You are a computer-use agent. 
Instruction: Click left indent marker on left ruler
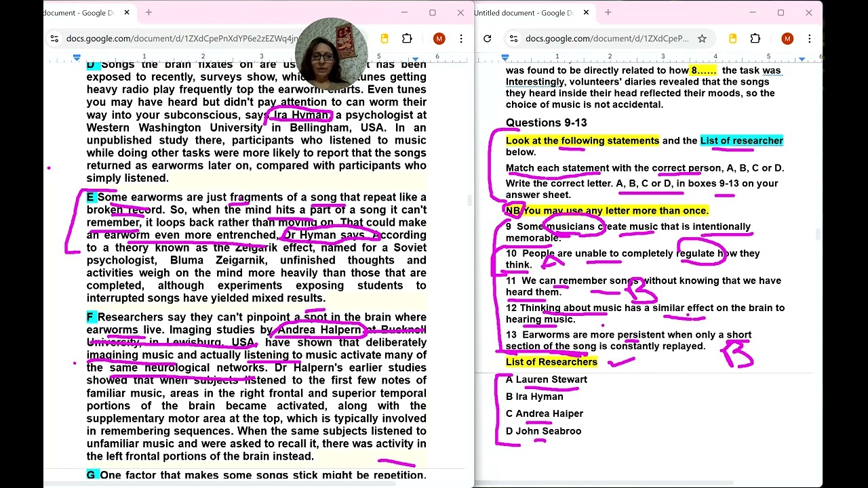pyautogui.click(x=77, y=58)
